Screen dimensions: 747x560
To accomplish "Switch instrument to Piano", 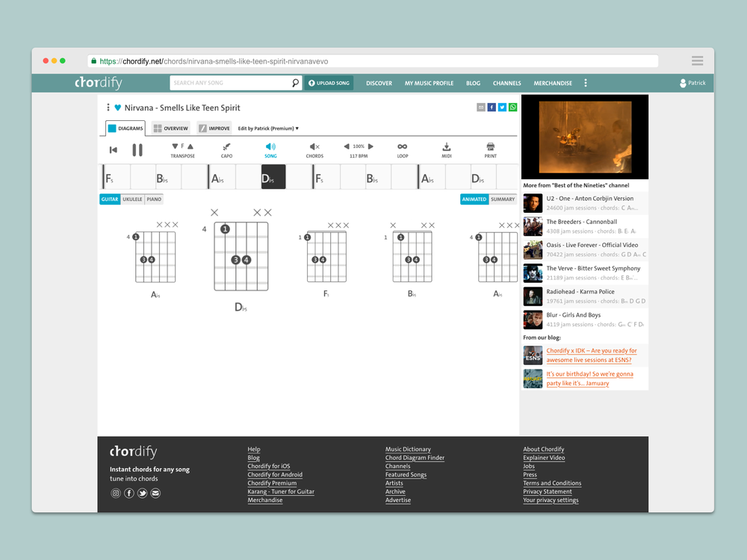I will 154,199.
